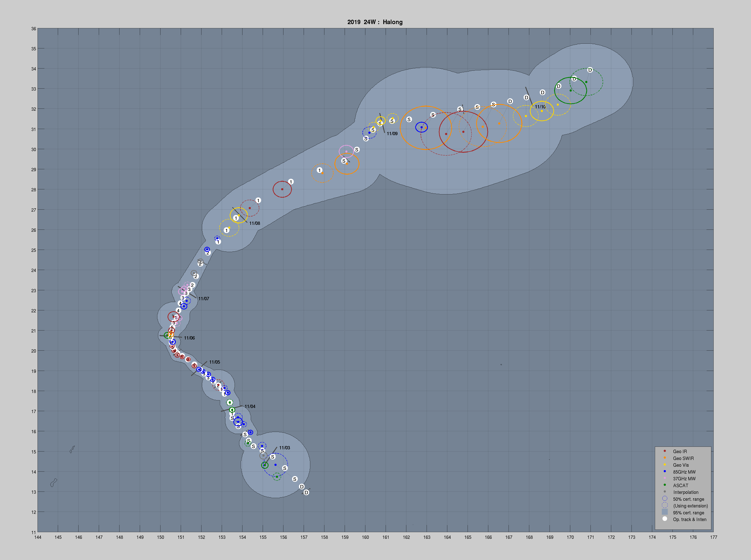
Task: Click the Op. track & Inten white dot
Action: point(665,519)
